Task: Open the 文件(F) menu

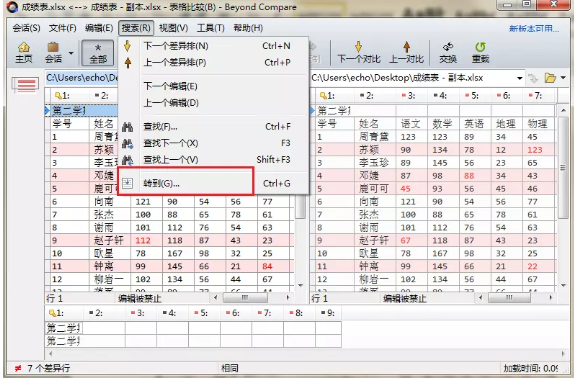Action: tap(62, 28)
